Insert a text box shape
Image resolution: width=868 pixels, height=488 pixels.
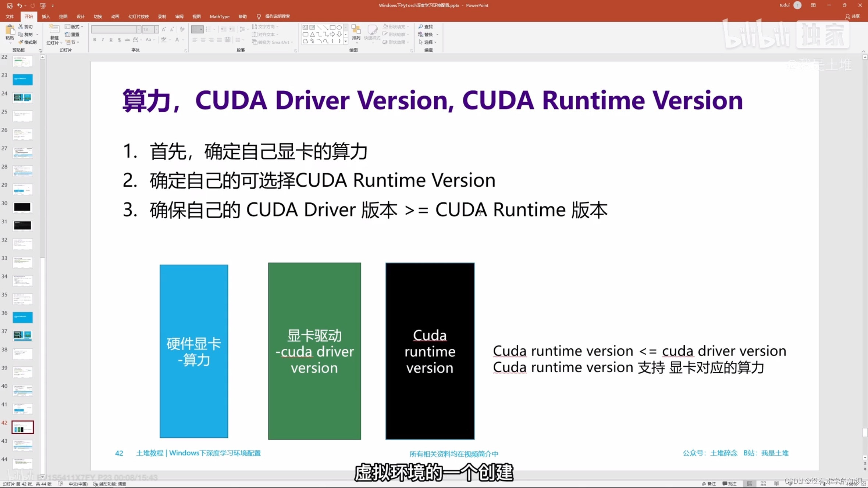point(305,28)
